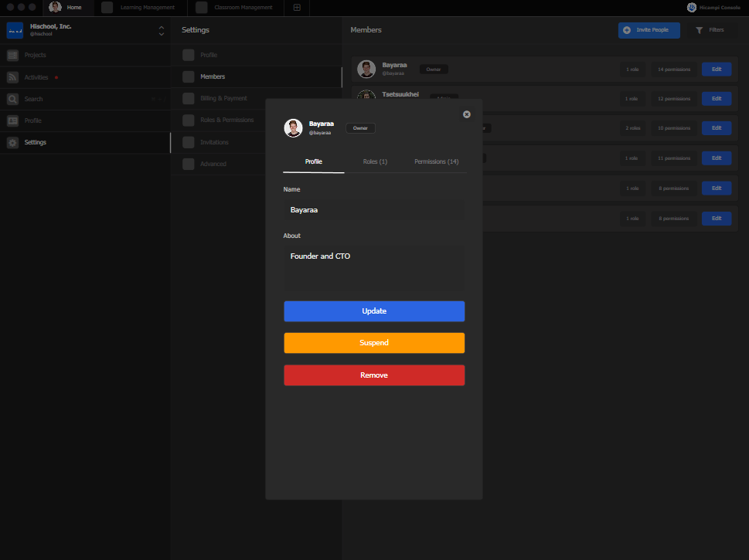Switch to the Roles (1) tab
Image resolution: width=749 pixels, height=560 pixels.
(x=375, y=161)
